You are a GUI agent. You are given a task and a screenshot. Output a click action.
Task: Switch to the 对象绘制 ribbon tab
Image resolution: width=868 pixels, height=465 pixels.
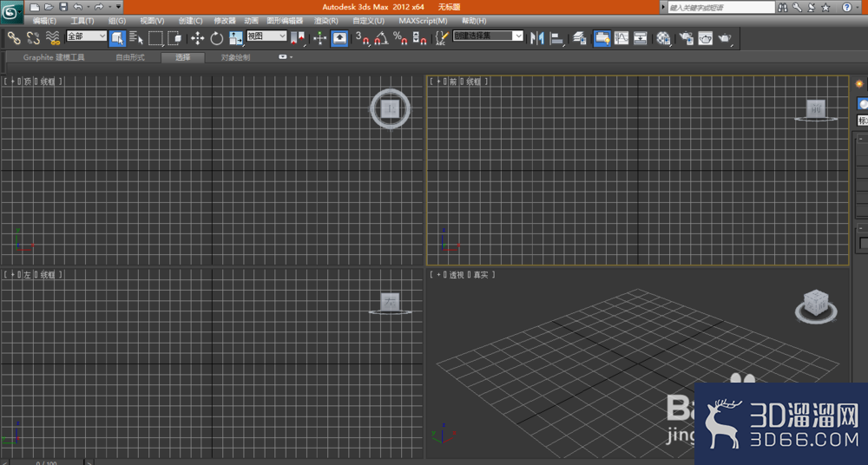(235, 57)
